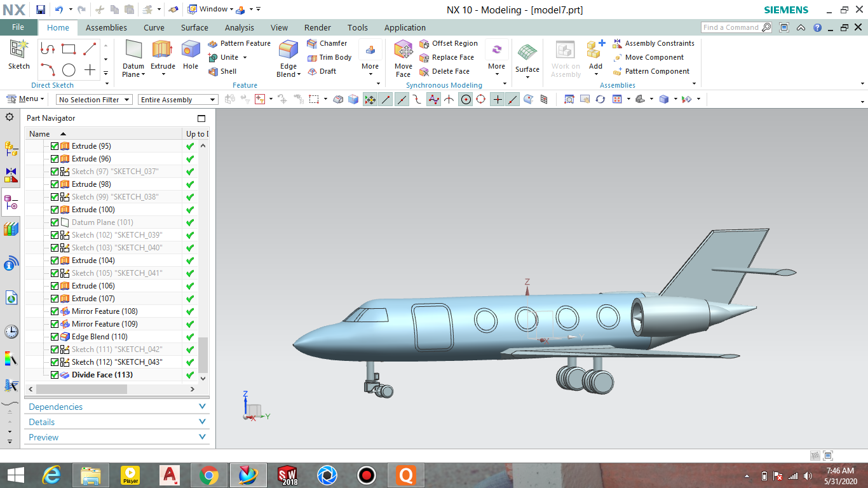Select the Edge Blend tool

288,58
